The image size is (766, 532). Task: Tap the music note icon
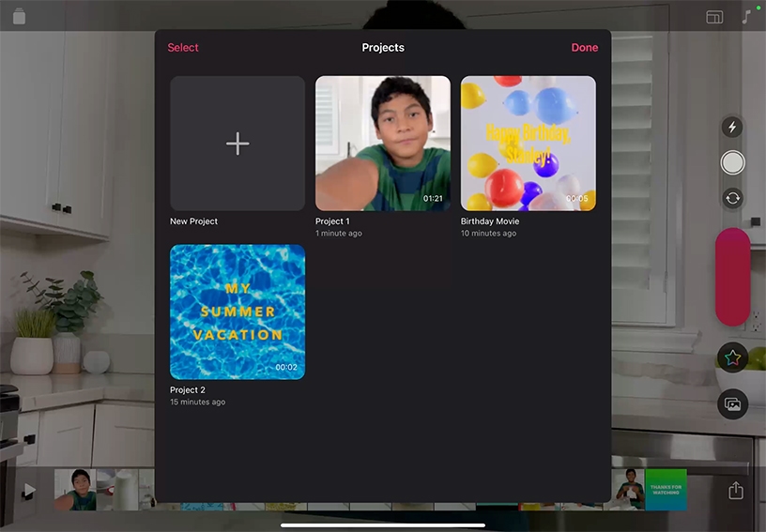point(746,17)
